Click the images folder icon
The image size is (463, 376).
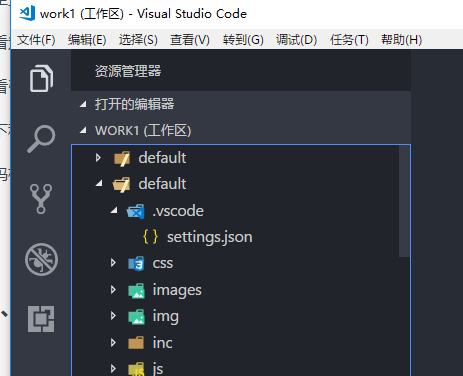137,290
